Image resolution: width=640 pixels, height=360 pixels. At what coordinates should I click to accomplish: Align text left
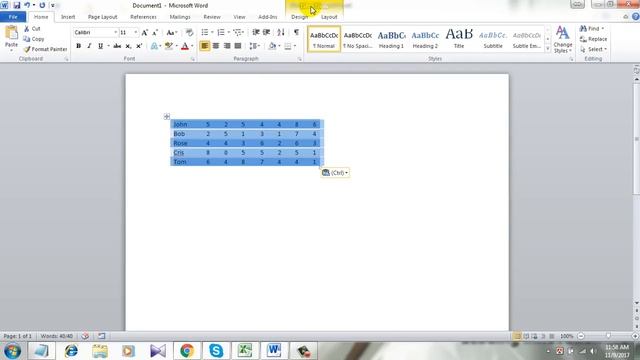(204, 46)
